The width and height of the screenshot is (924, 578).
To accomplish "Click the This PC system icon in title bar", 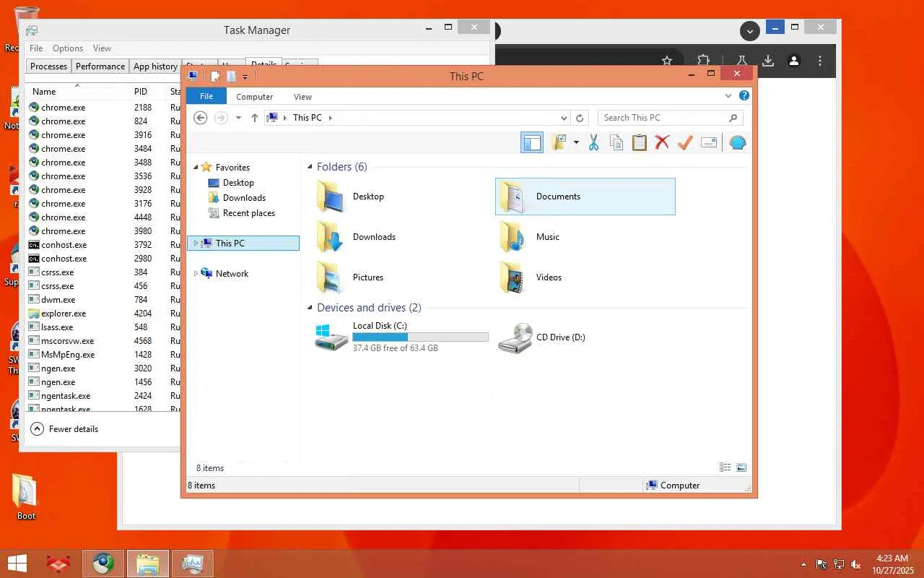I will tap(193, 75).
